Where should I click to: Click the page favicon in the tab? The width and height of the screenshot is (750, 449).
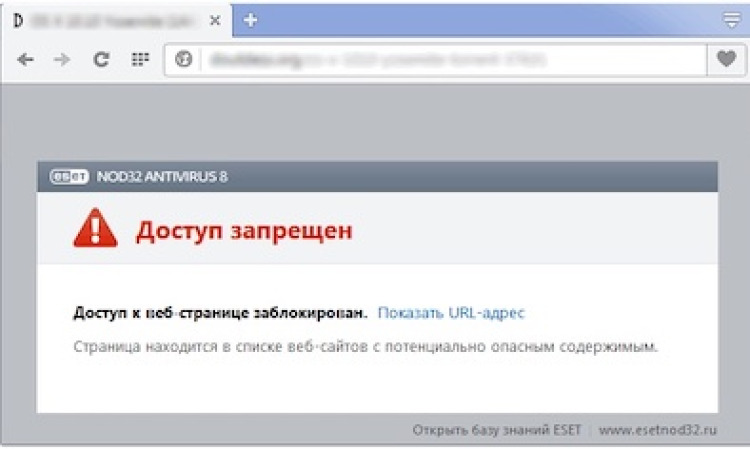[x=18, y=21]
